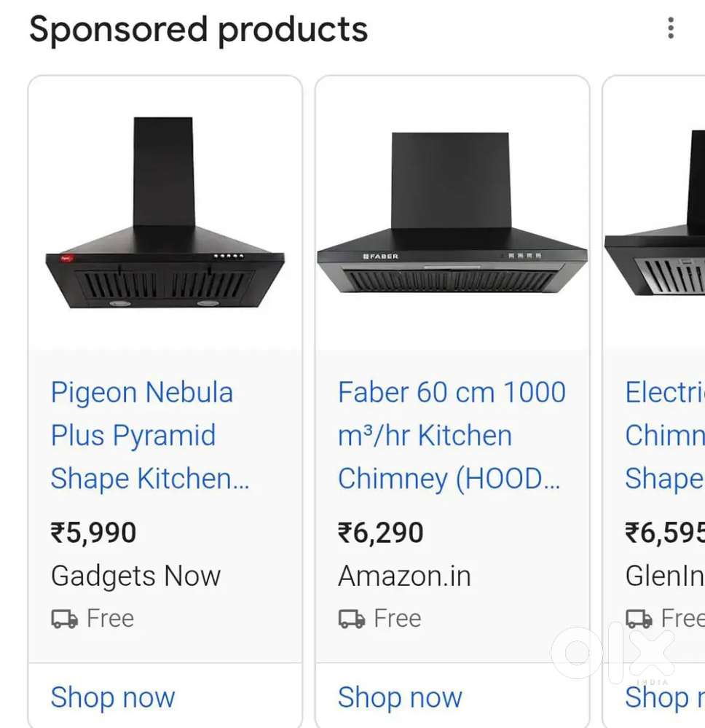Click the Faber brand logo on the chimney image
705x728 pixels.
381,256
